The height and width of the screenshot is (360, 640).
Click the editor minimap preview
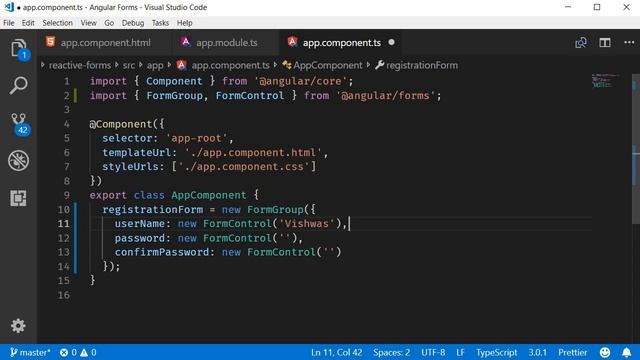[x=605, y=80]
